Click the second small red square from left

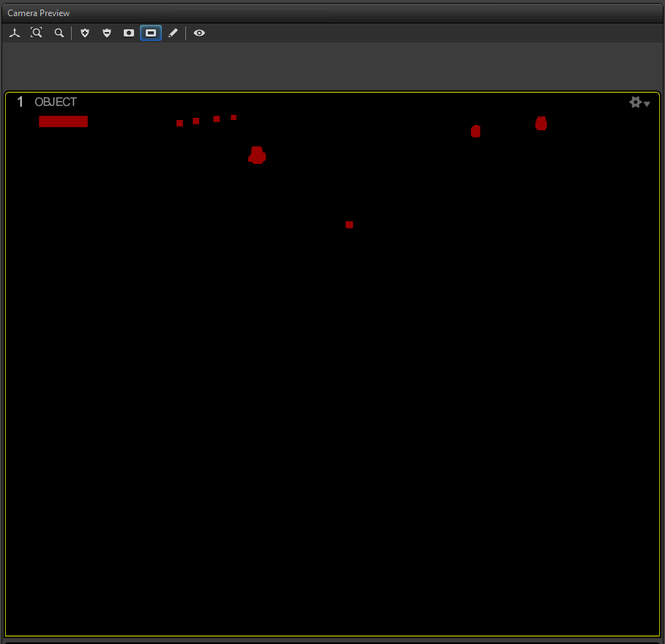[x=196, y=121]
